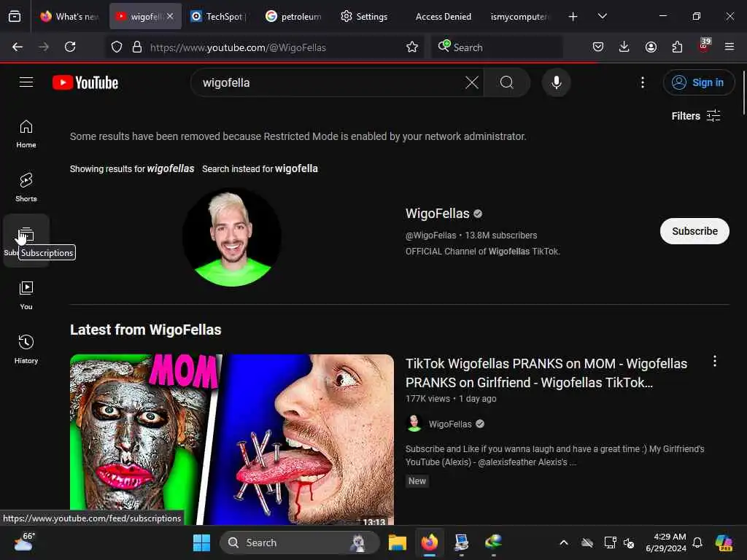
Task: Open the Firefox downloads panel
Action: 624,47
